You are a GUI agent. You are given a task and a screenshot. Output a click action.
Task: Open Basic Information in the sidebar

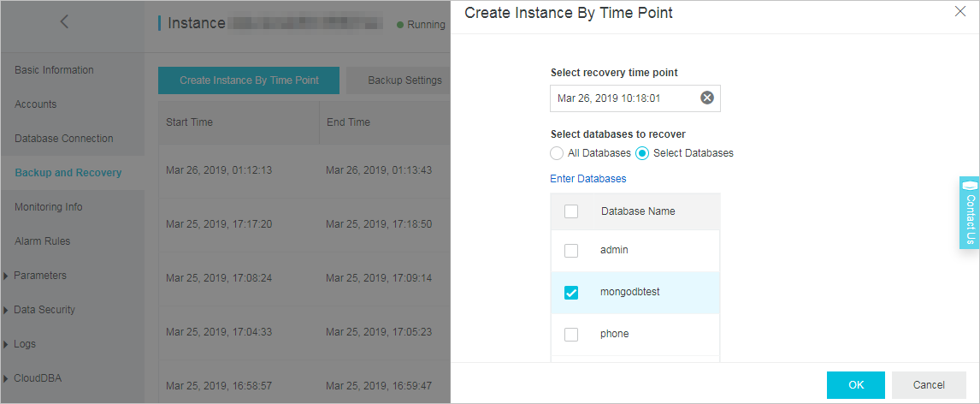55,70
